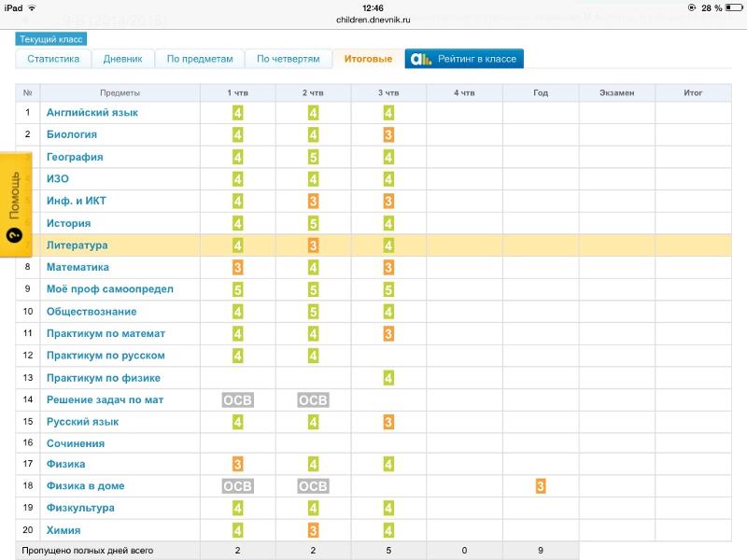Open subject Моё проф самоопредел
The width and height of the screenshot is (747, 560).
pos(110,289)
